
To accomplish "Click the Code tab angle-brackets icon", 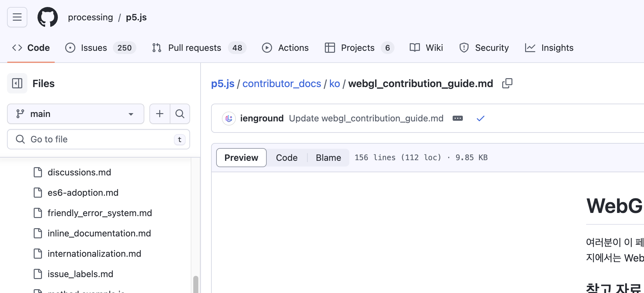I will 17,48.
